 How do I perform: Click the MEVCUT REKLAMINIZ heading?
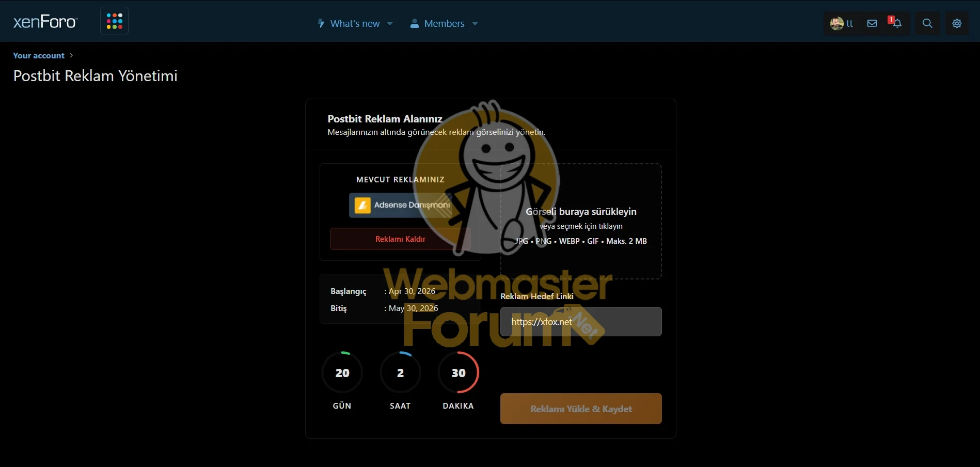coord(400,180)
